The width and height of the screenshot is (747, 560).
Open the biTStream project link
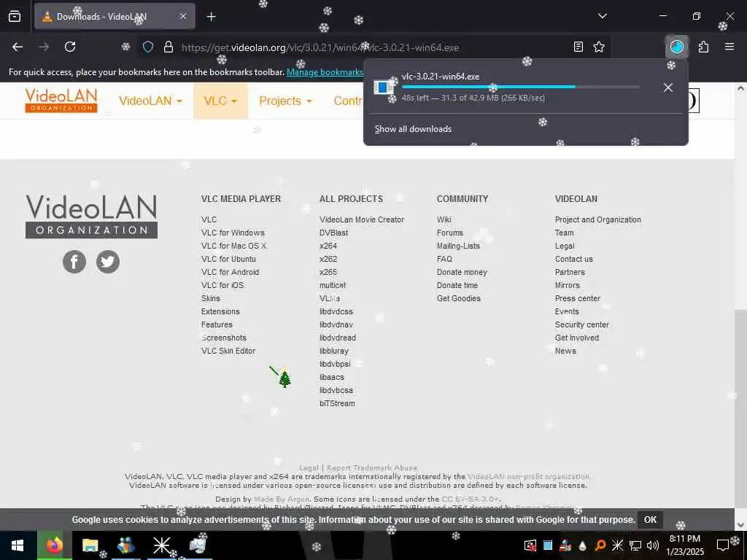(337, 403)
